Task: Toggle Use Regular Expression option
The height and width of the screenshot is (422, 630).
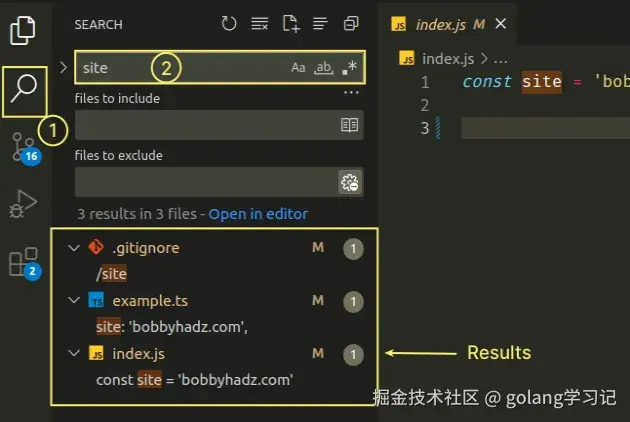Action: click(x=350, y=68)
